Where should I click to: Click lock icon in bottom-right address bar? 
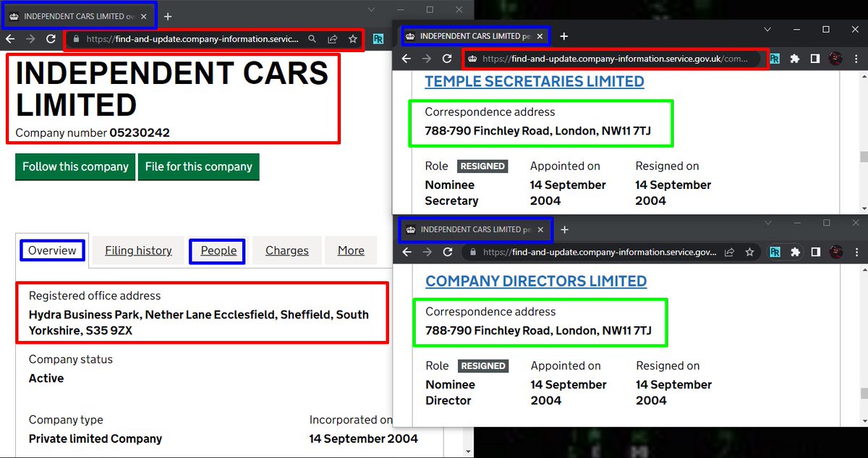pyautogui.click(x=473, y=252)
